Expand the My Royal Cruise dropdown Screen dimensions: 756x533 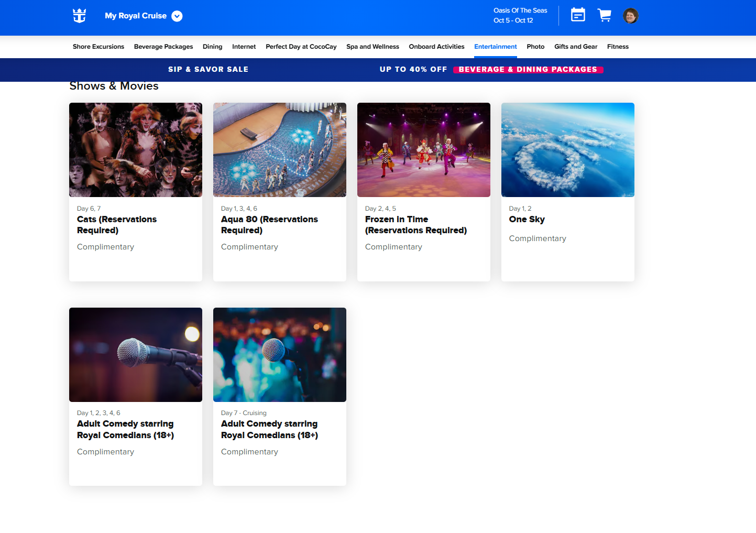(177, 16)
